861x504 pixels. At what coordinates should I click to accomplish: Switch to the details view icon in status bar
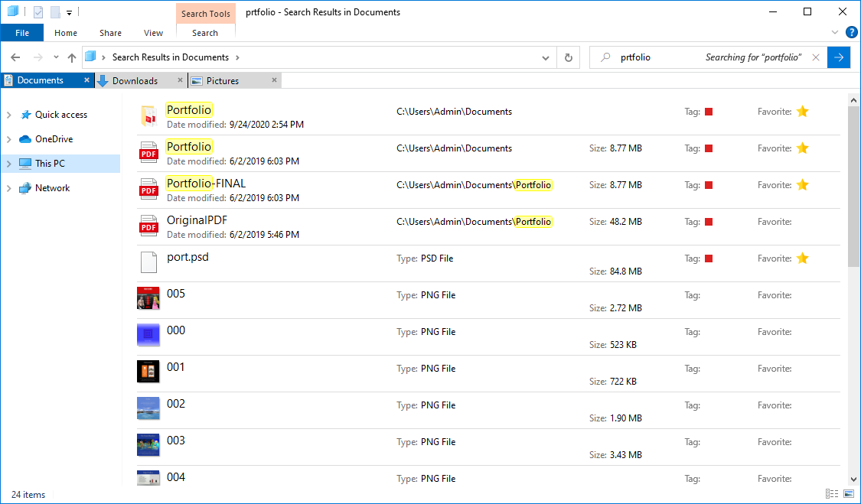pyautogui.click(x=831, y=495)
